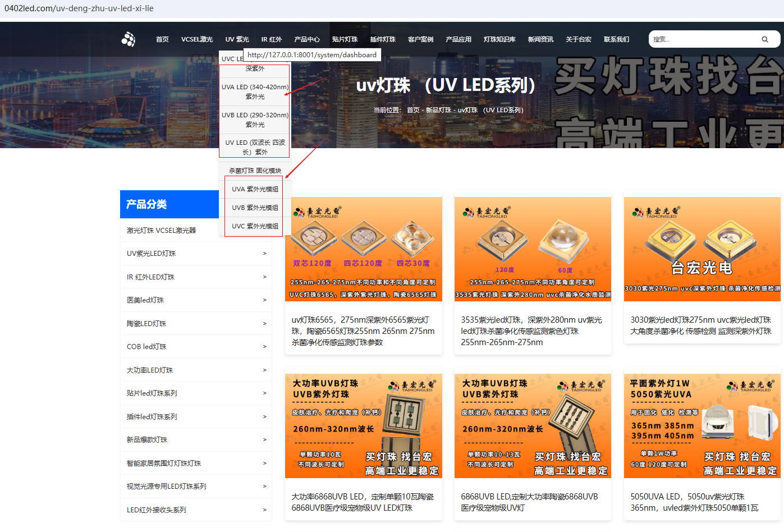Click the site logo icon in header
The image size is (784, 532).
click(129, 39)
